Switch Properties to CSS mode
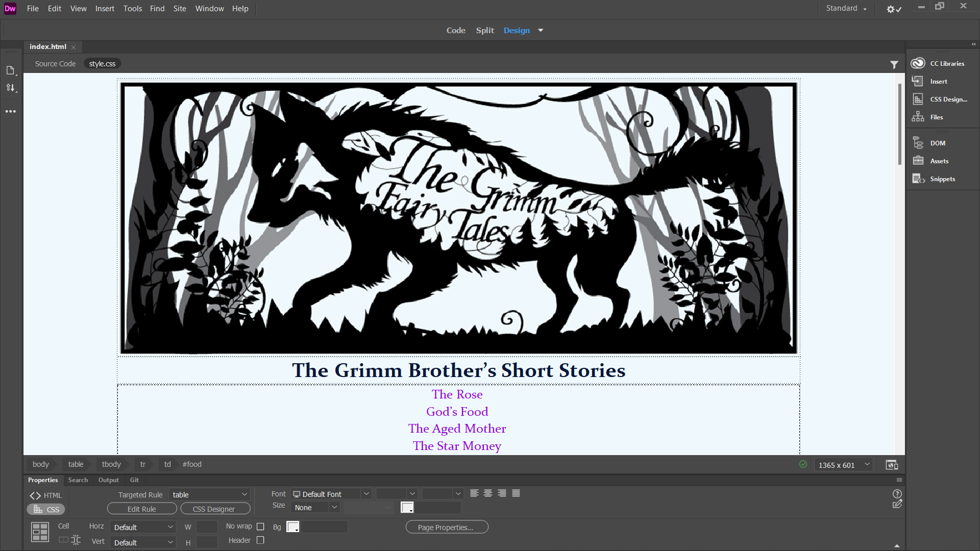 (x=46, y=509)
